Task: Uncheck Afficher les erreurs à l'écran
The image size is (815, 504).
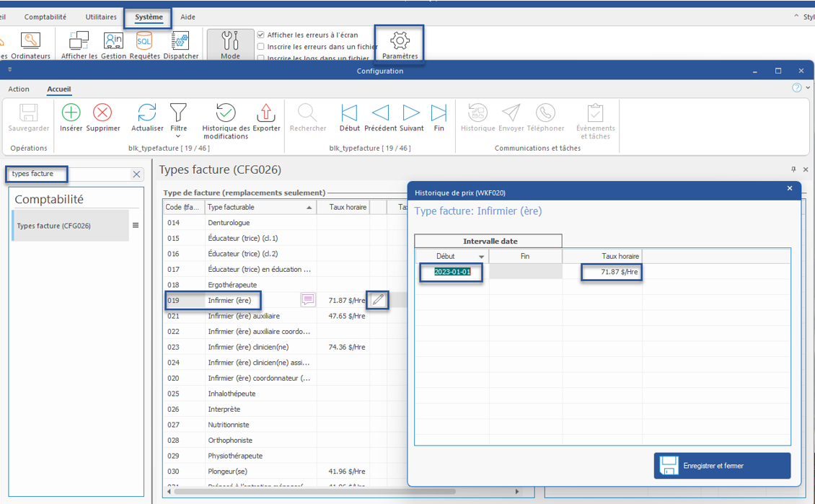Action: (x=261, y=35)
